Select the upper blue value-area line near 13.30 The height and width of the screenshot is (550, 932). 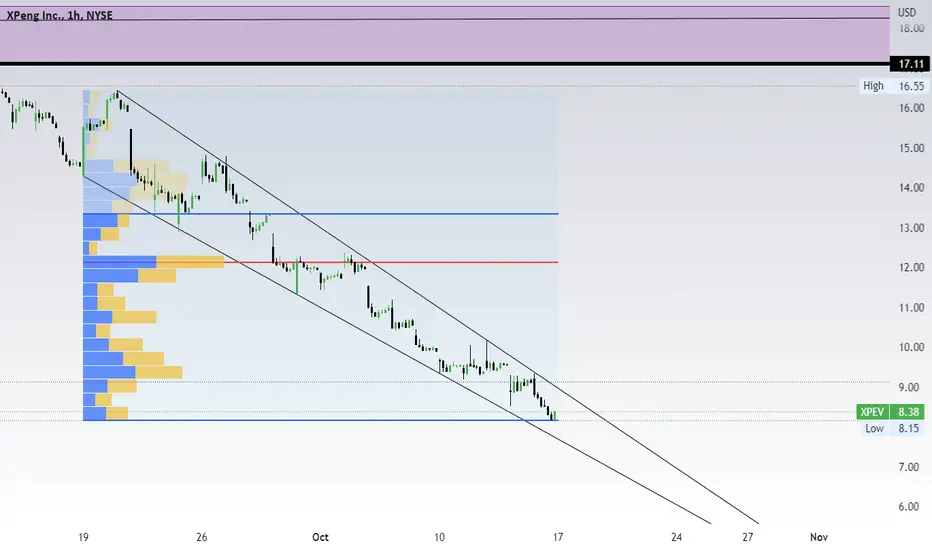click(321, 213)
